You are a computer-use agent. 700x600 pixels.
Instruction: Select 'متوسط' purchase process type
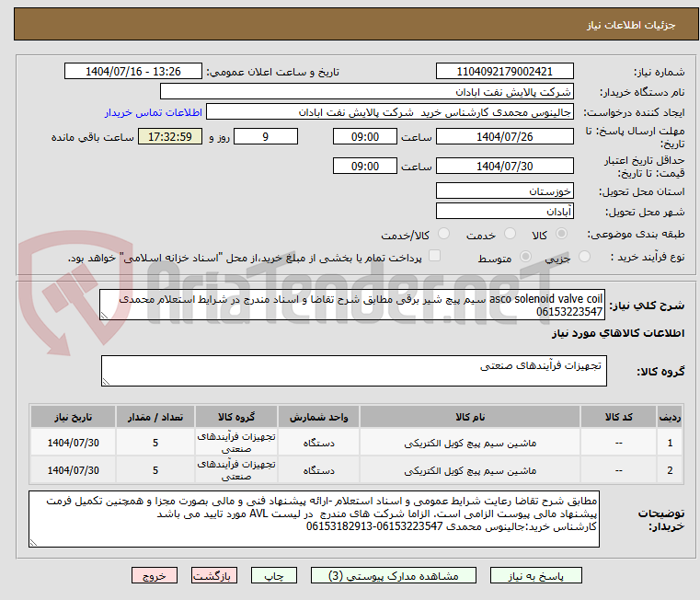point(526,258)
